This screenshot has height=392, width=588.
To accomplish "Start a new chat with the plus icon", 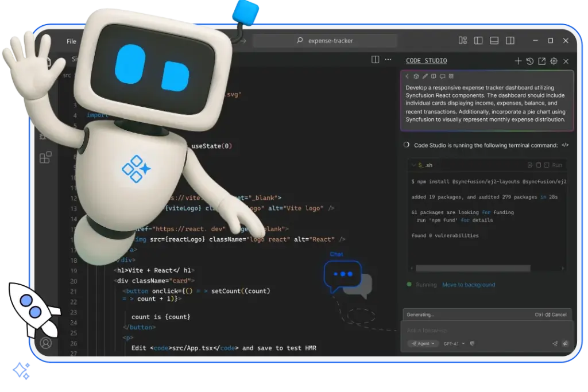I will pyautogui.click(x=518, y=61).
